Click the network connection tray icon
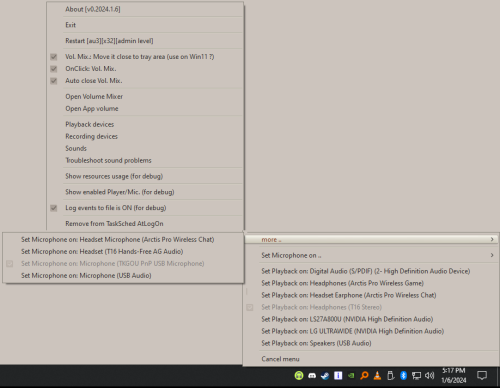Image resolution: width=500 pixels, height=388 pixels. pos(416,376)
